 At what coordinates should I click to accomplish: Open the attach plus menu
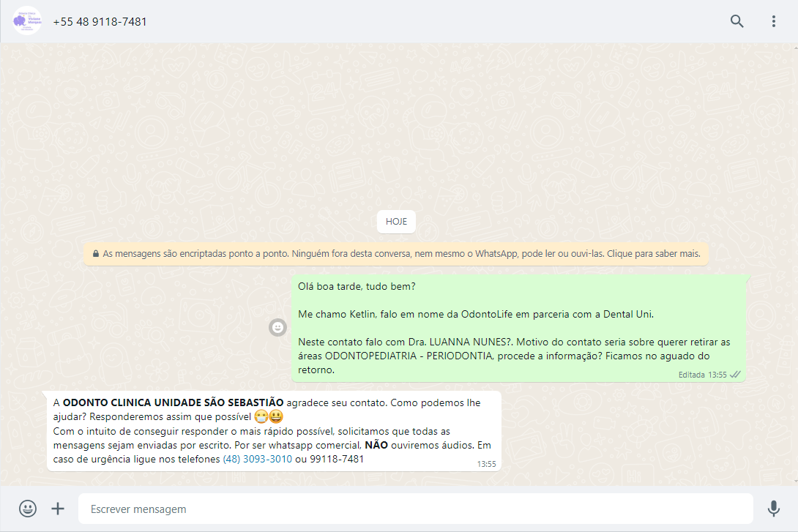pos(58,509)
